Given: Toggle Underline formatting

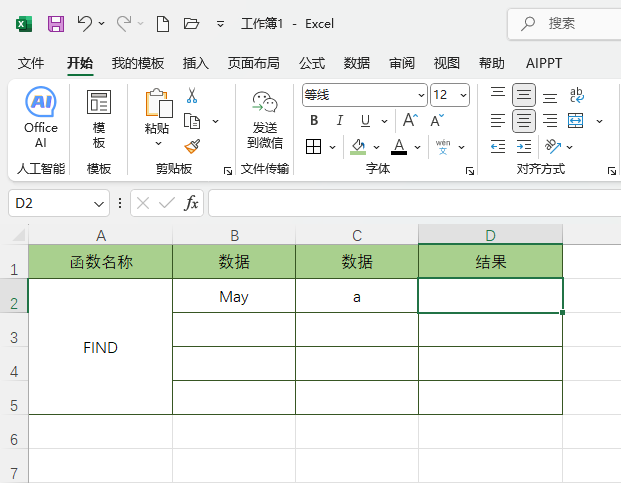Looking at the screenshot, I should 365,121.
